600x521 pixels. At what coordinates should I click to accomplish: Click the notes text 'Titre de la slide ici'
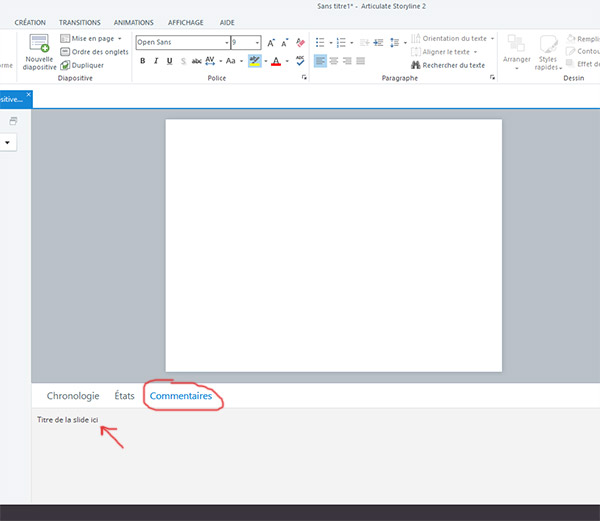68,420
